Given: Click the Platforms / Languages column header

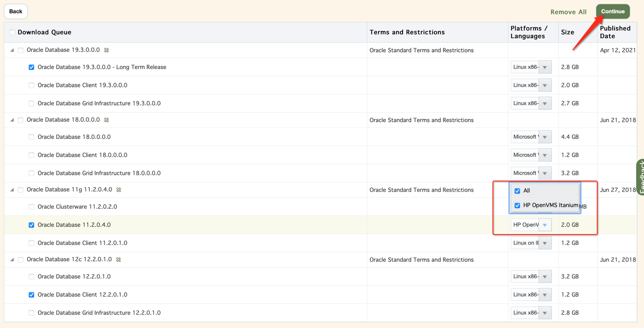Looking at the screenshot, I should coord(529,32).
